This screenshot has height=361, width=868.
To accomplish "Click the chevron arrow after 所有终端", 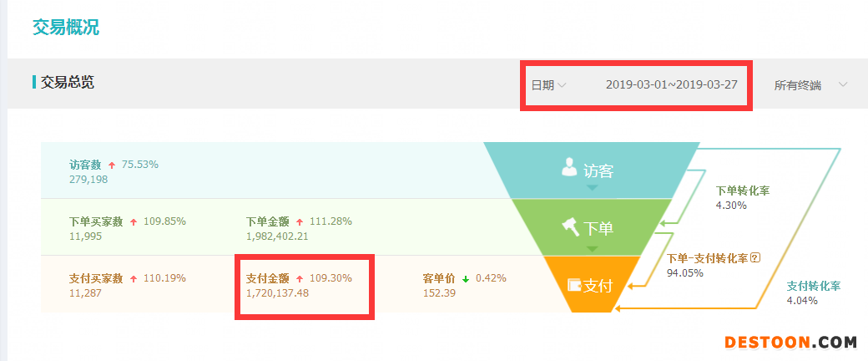I will tap(843, 84).
